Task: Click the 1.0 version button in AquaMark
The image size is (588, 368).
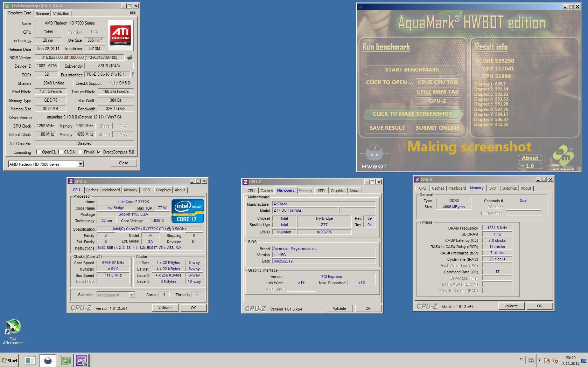Action: [x=530, y=166]
